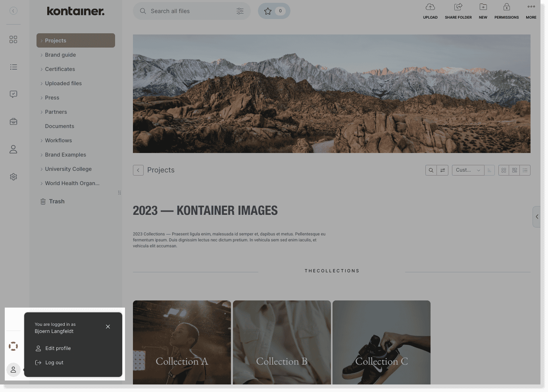Switch to large grid view

[504, 170]
